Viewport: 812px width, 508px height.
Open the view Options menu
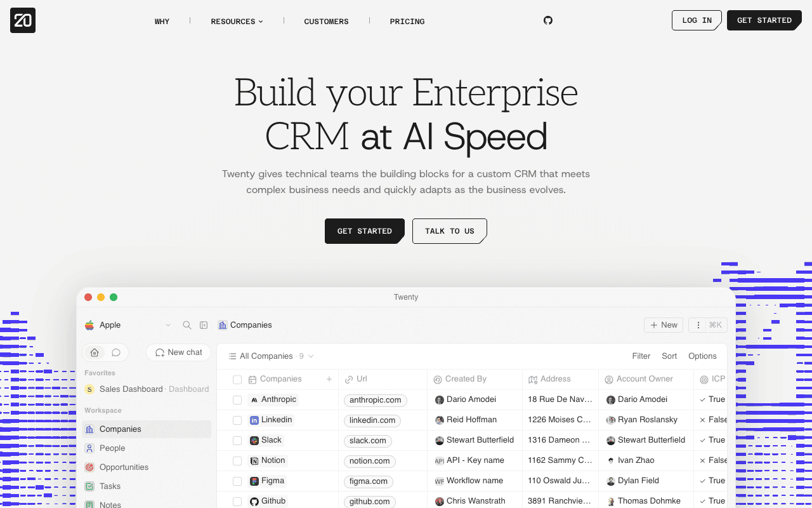tap(702, 356)
